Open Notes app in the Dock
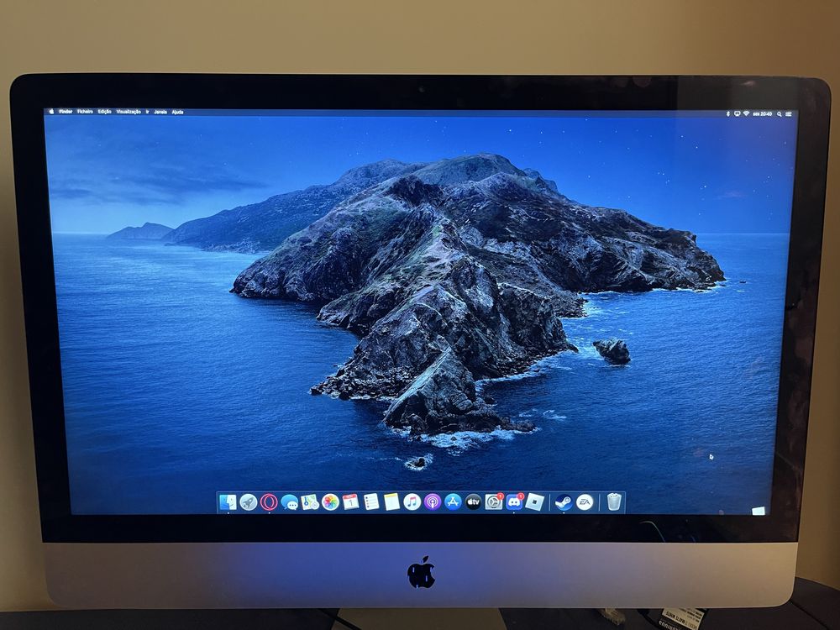 click(391, 502)
